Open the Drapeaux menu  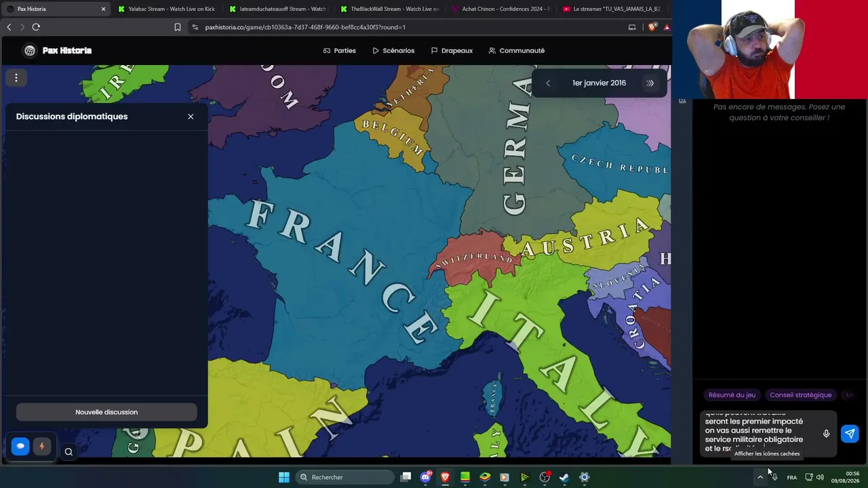pyautogui.click(x=452, y=51)
